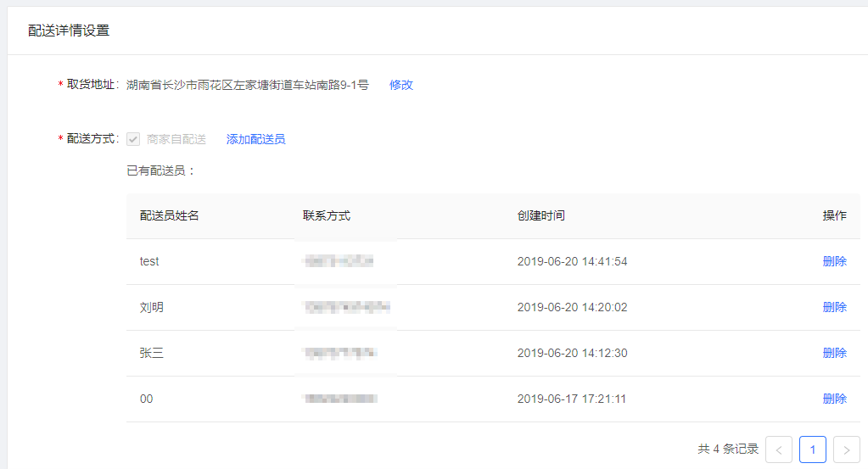This screenshot has height=469, width=868.
Task: Click creation time 2019-06-20 14:41:54
Action: 572,261
